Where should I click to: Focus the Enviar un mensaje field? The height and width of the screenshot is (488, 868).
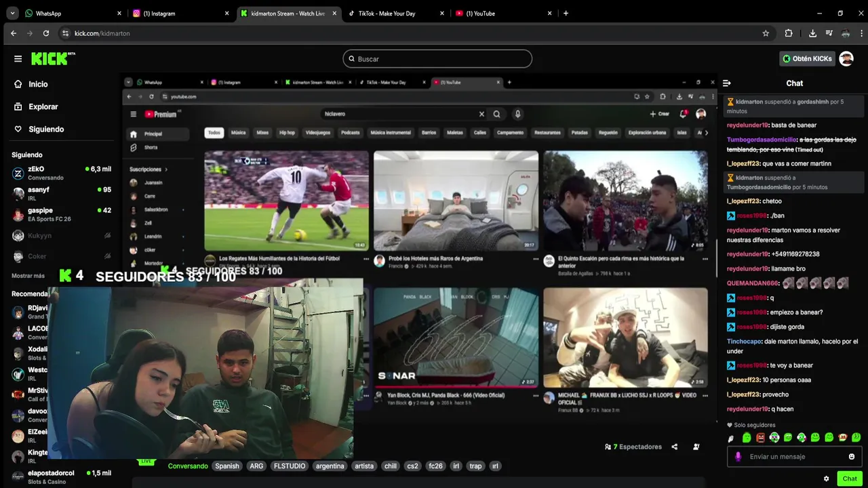pyautogui.click(x=795, y=457)
